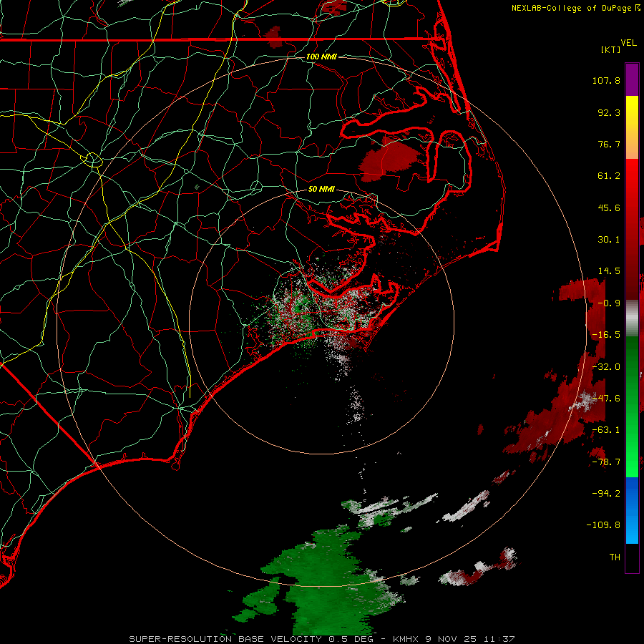Viewport: 644px width, 644px height.
Task: Click the 107.8 velocity scale value
Action: (606, 80)
